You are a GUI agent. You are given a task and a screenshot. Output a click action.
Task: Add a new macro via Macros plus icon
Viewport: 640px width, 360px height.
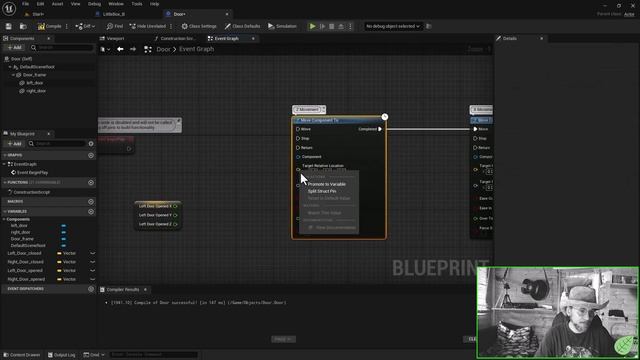tap(91, 202)
